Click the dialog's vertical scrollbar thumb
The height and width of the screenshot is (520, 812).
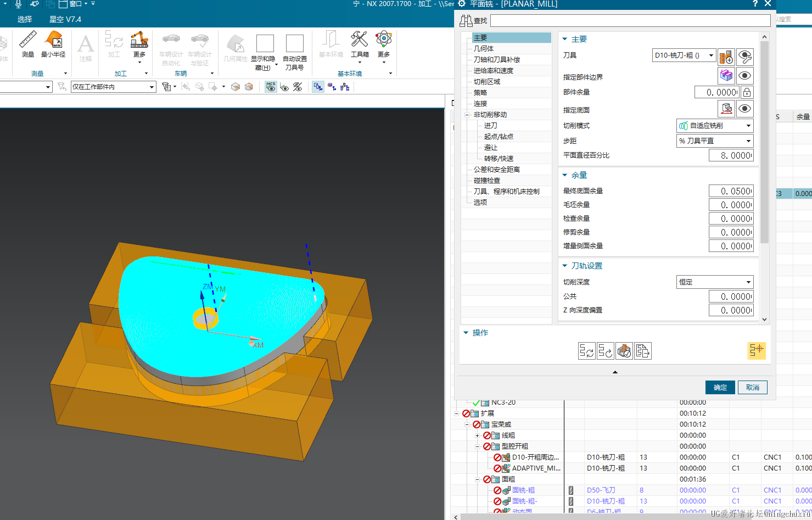click(x=765, y=142)
